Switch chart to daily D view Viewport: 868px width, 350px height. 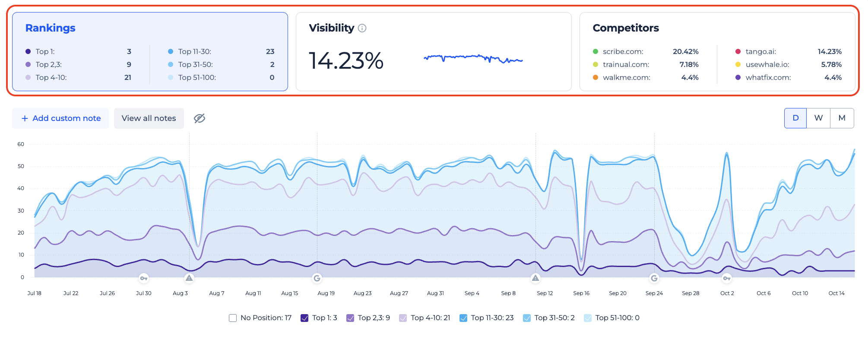pos(795,118)
